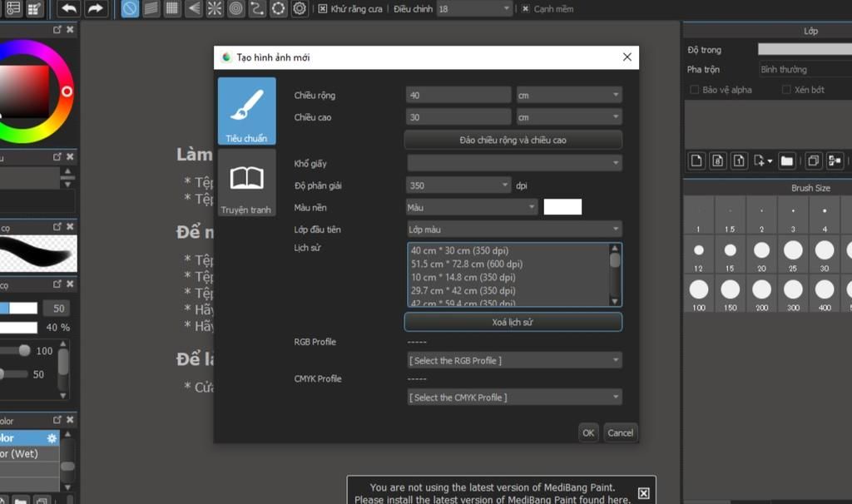Click the Redo arrow in the toolbar
Screen dimensions: 852x504
(95, 8)
